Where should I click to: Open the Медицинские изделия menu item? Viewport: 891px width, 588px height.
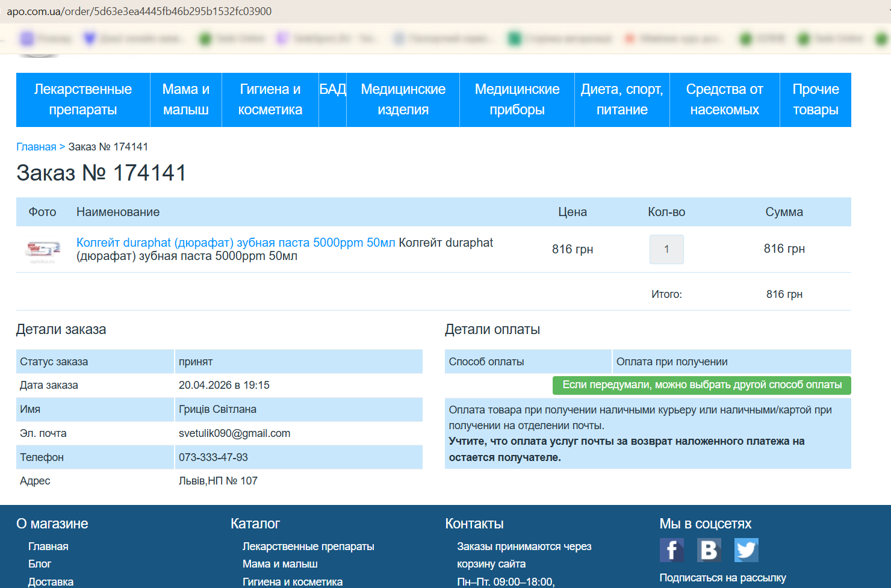403,100
